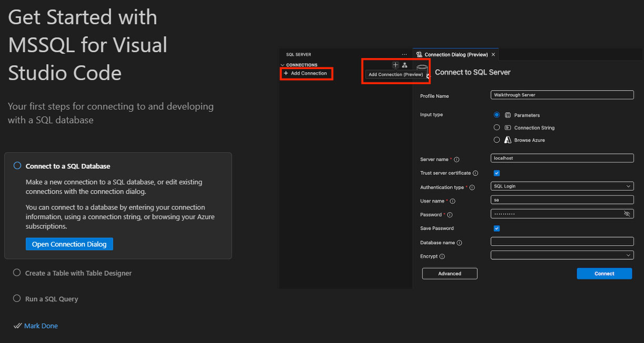Collapse the CONNECTIONS section chevron
The width and height of the screenshot is (644, 343).
283,65
